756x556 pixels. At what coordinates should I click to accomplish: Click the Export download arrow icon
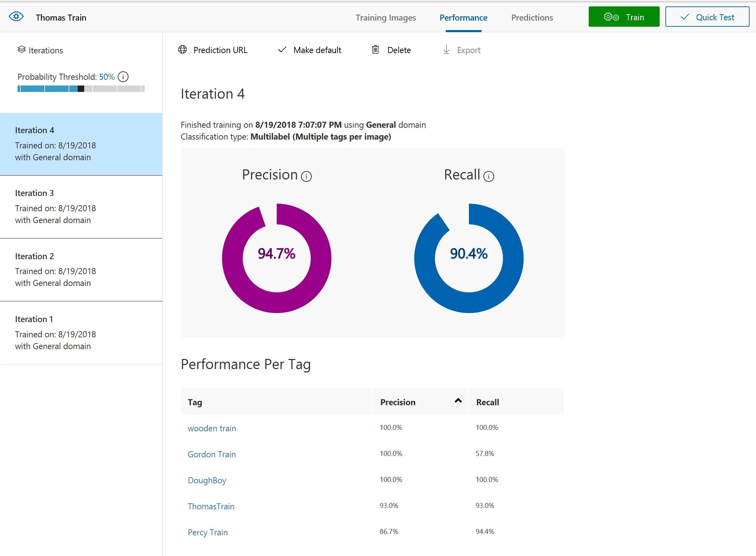446,50
